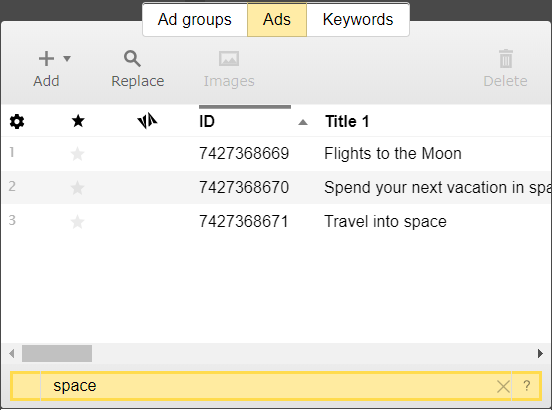Star the Flights to the Moon ad
Image resolution: width=552 pixels, height=410 pixels.
tap(77, 154)
